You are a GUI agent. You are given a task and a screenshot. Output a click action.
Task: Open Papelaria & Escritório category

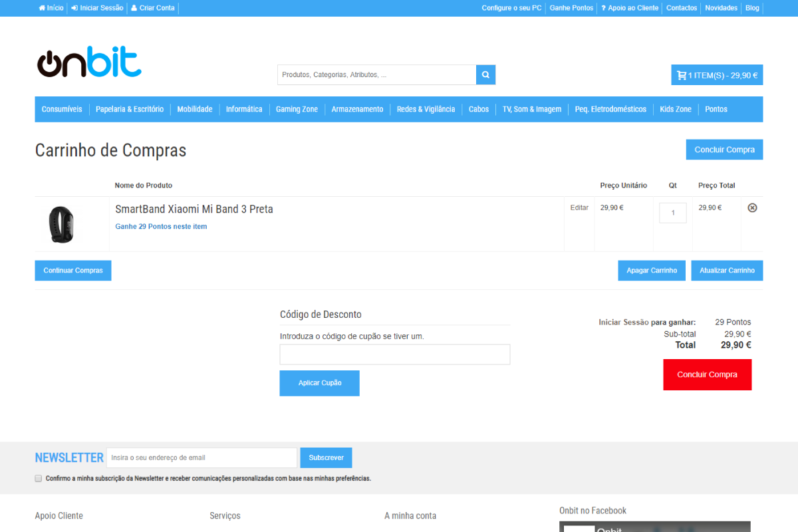pyautogui.click(x=130, y=109)
